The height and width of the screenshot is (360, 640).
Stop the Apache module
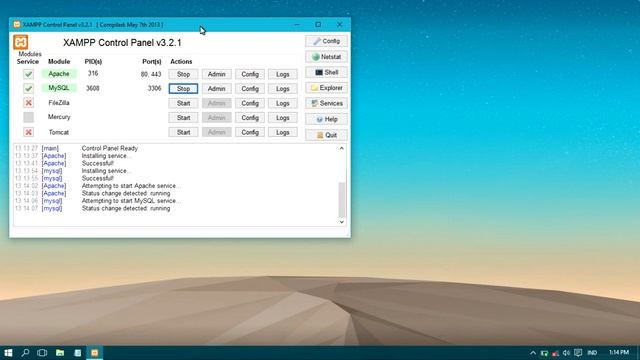(183, 74)
